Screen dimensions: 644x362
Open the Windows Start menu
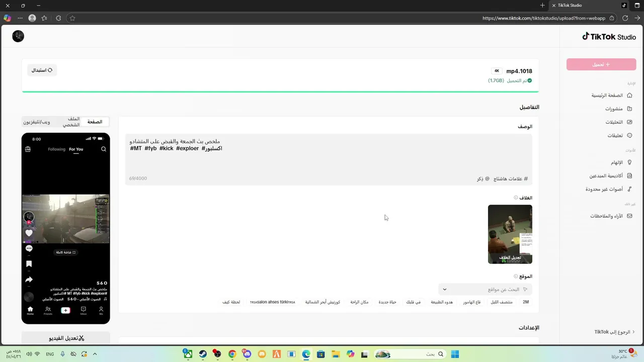455,354
